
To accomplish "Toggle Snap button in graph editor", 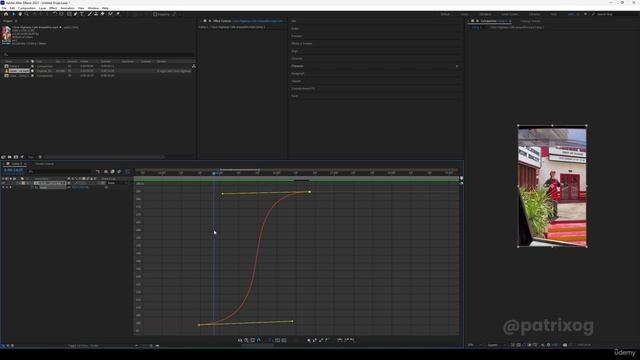I will (x=259, y=340).
